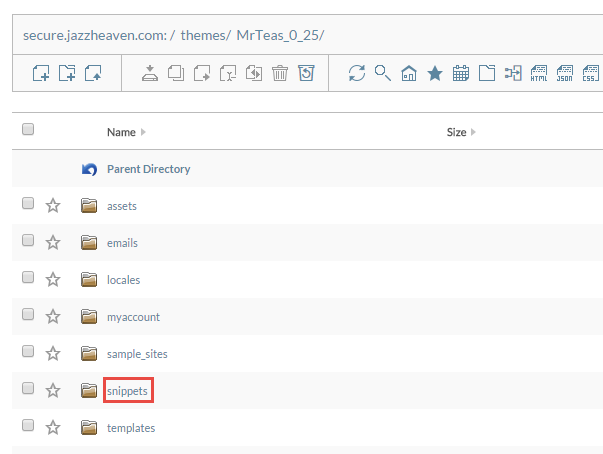This screenshot has height=454, width=603.
Task: Click the Download to disk icon
Action: pos(150,73)
